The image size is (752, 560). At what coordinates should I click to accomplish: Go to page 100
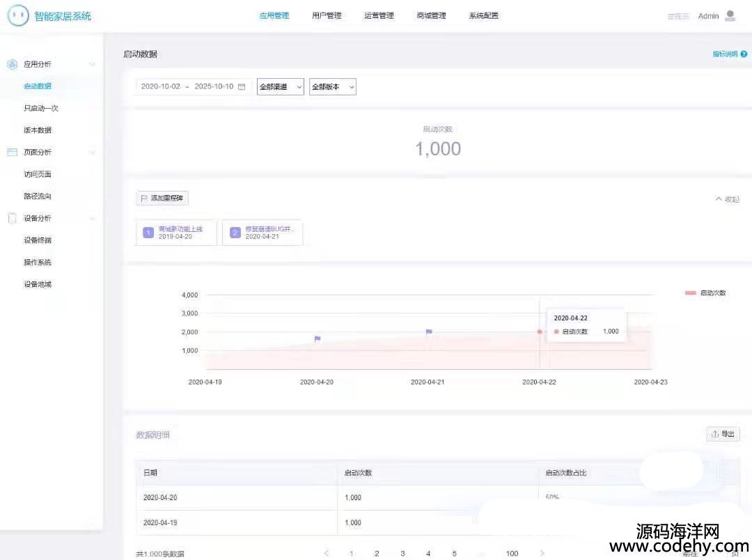(x=512, y=553)
